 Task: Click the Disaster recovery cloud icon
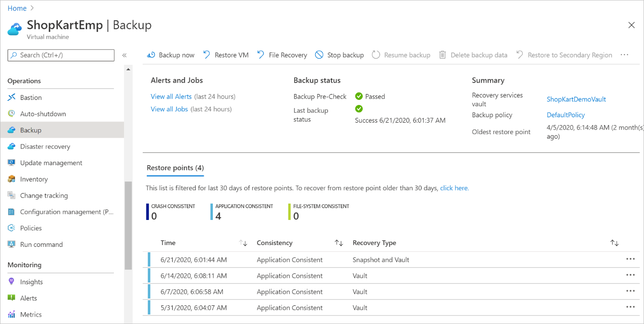point(11,146)
